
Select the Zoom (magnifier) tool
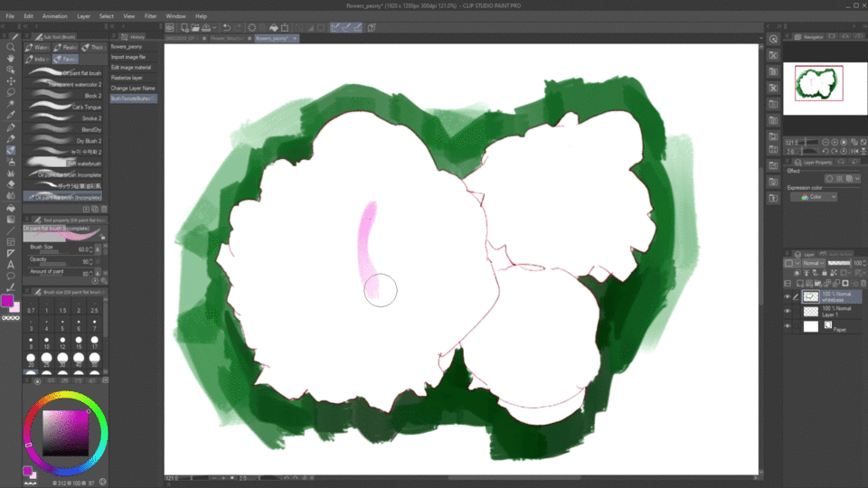point(11,47)
